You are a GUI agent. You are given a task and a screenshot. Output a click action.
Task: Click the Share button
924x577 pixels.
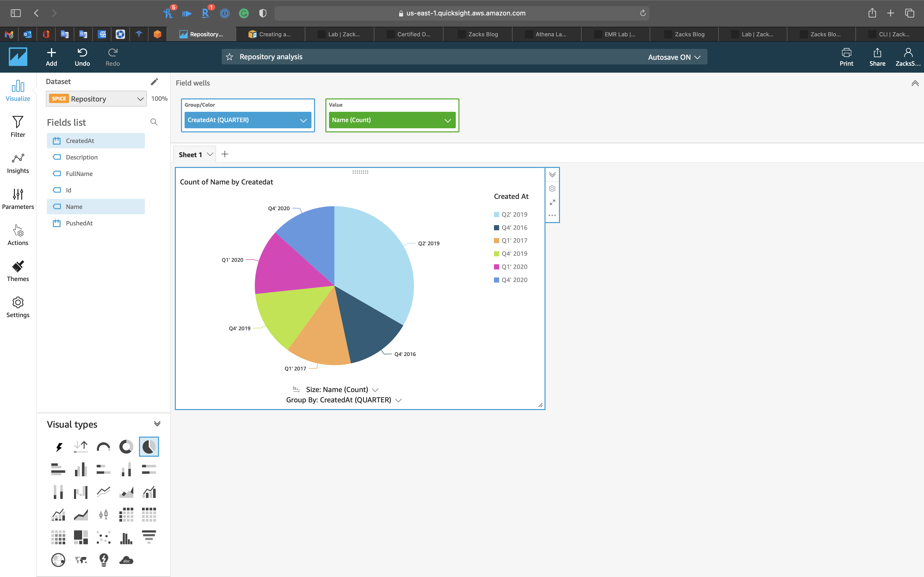tap(877, 57)
